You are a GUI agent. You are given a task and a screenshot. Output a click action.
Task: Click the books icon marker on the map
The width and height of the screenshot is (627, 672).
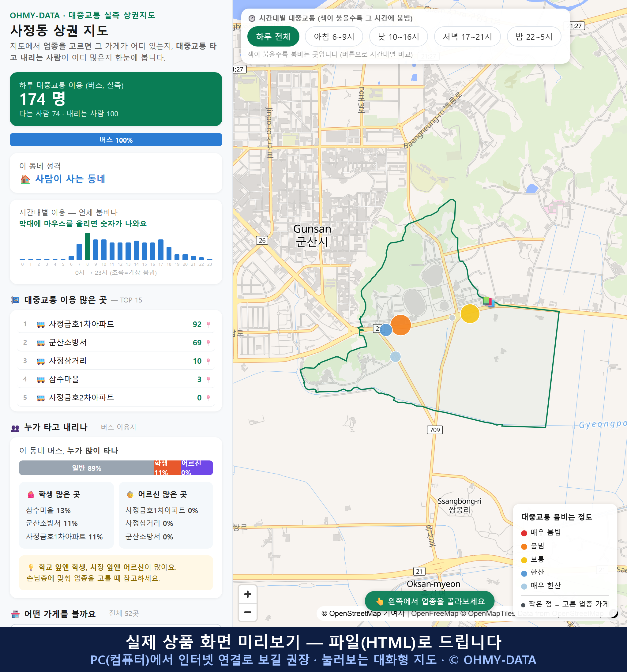[488, 302]
